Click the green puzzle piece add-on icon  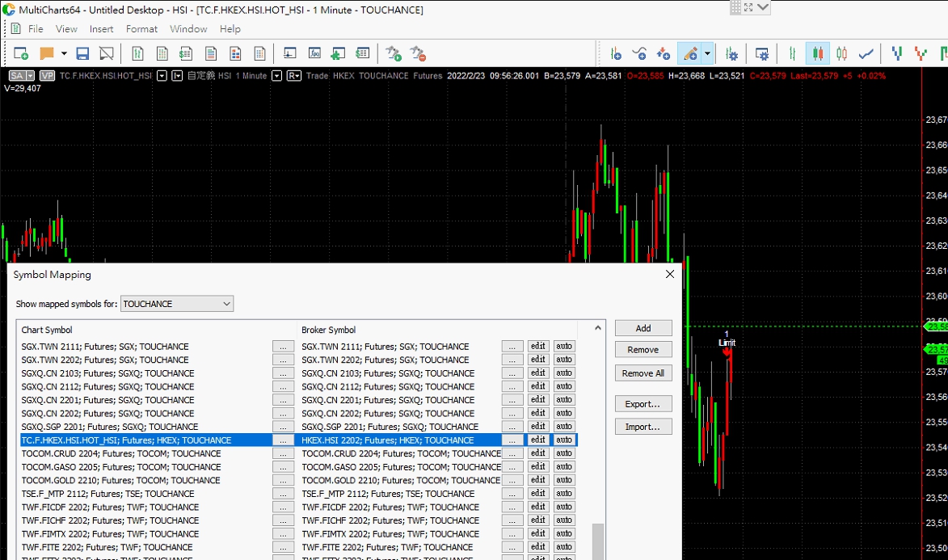[338, 54]
